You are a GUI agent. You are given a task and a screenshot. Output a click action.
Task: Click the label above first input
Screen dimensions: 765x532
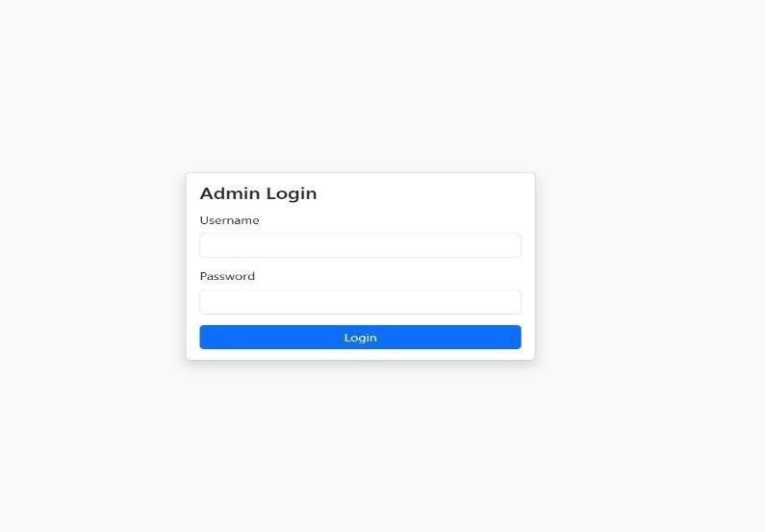(229, 220)
